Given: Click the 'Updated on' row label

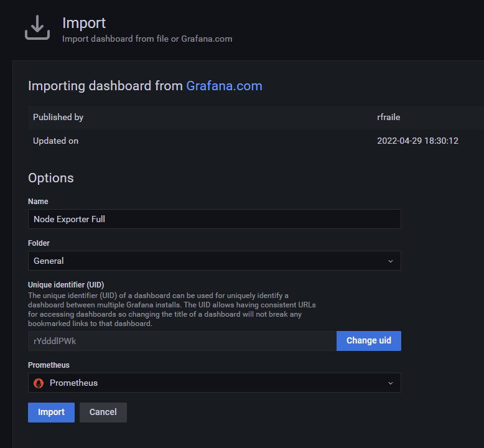Looking at the screenshot, I should (55, 141).
